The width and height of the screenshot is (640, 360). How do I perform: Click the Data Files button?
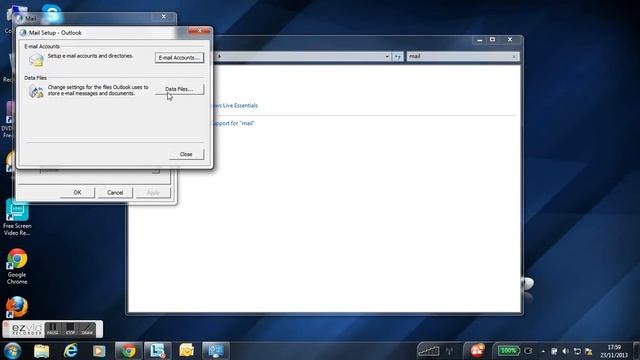179,89
